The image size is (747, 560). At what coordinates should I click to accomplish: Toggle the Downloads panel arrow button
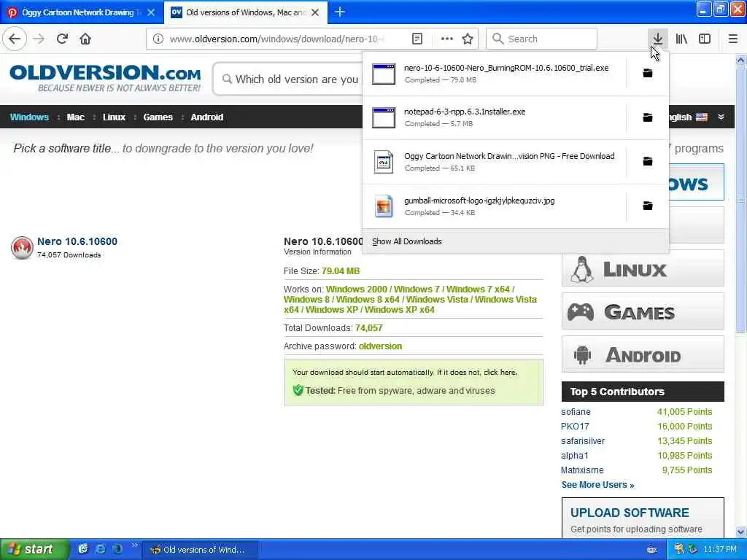coord(657,39)
